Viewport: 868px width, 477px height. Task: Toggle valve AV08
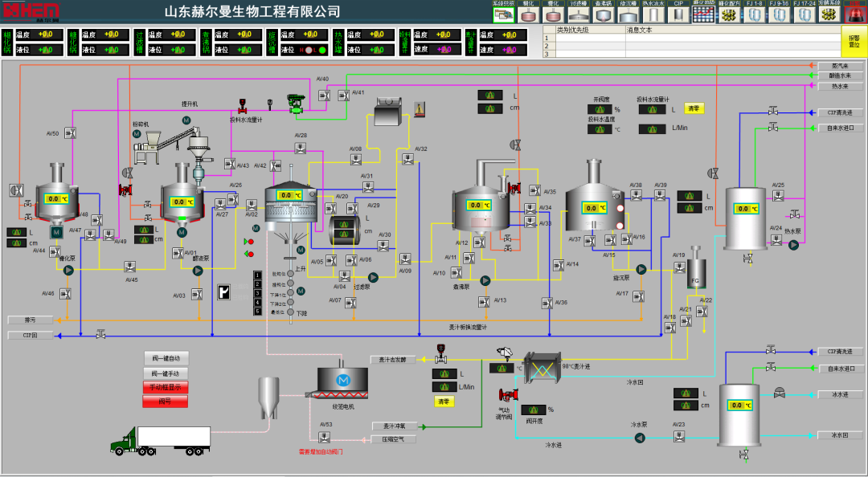356,160
